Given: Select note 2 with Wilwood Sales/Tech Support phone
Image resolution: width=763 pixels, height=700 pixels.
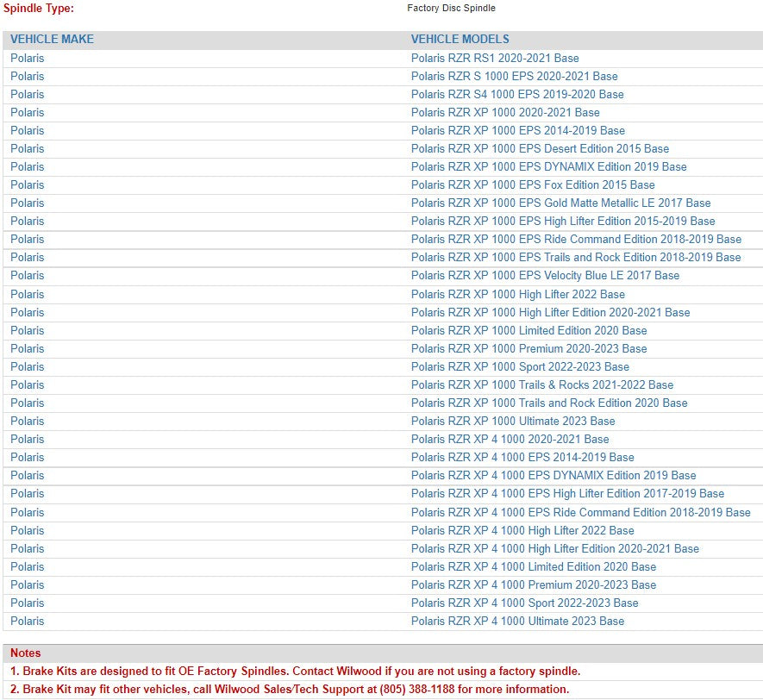Looking at the screenshot, I should pyautogui.click(x=290, y=690).
